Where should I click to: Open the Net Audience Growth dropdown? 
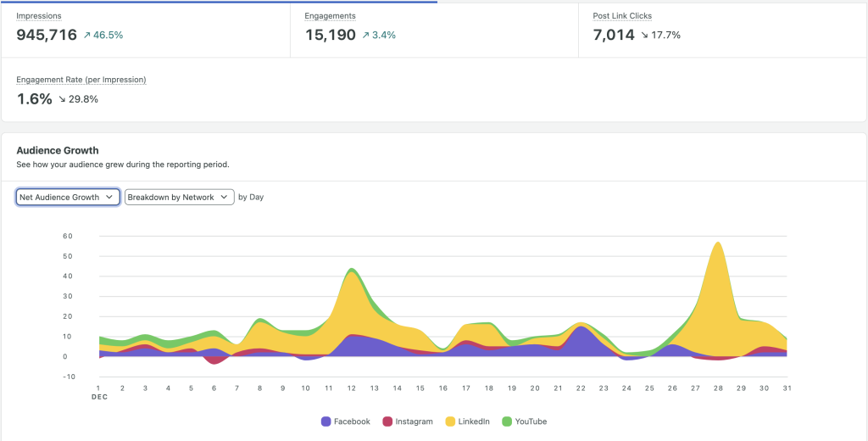[x=67, y=197]
